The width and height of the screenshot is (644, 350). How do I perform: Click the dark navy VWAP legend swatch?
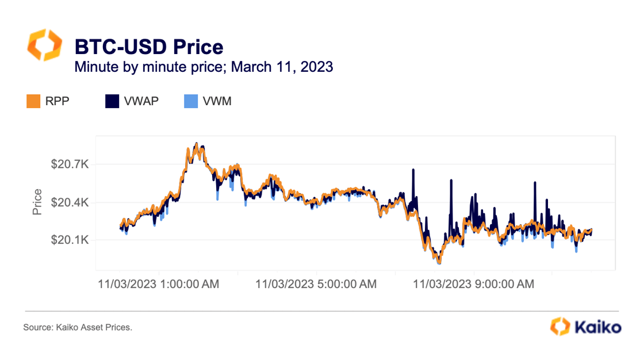[112, 102]
